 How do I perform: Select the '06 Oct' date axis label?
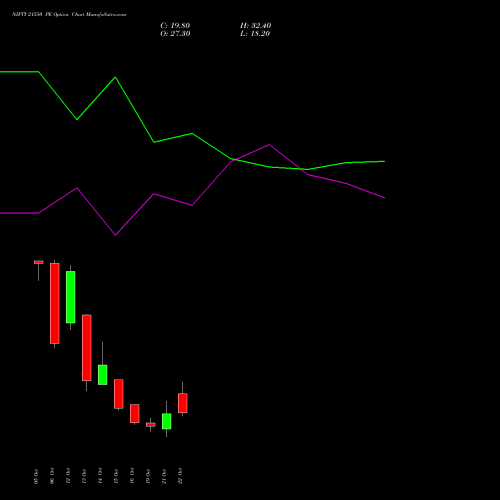52,476
